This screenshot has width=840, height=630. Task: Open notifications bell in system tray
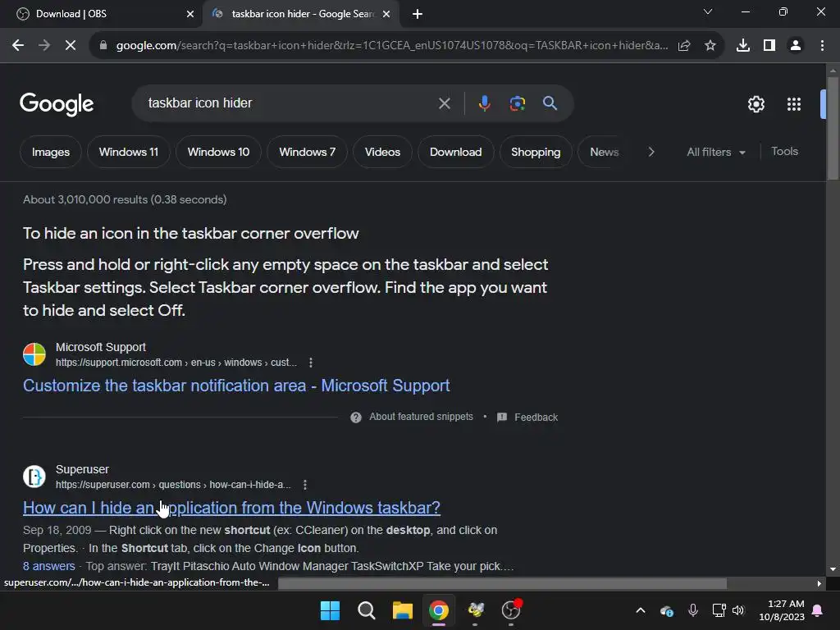[818, 610]
